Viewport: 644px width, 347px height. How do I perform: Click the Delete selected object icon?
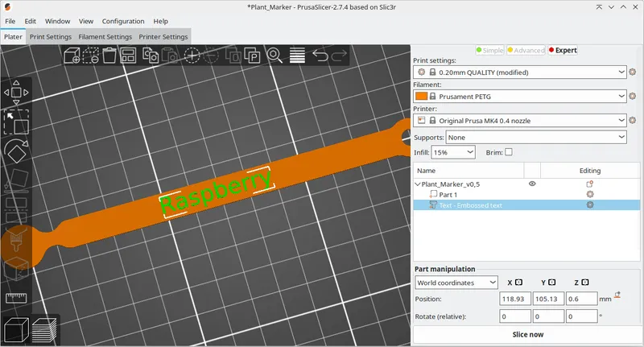[90, 55]
